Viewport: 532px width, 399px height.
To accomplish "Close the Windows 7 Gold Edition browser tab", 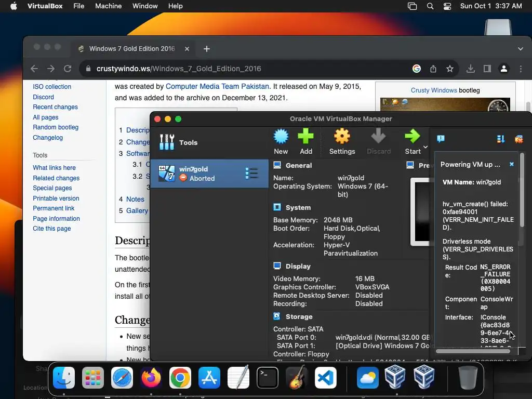I will 187,49.
